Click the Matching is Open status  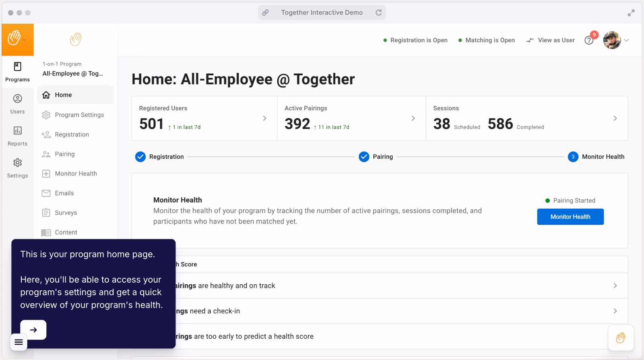(x=487, y=40)
